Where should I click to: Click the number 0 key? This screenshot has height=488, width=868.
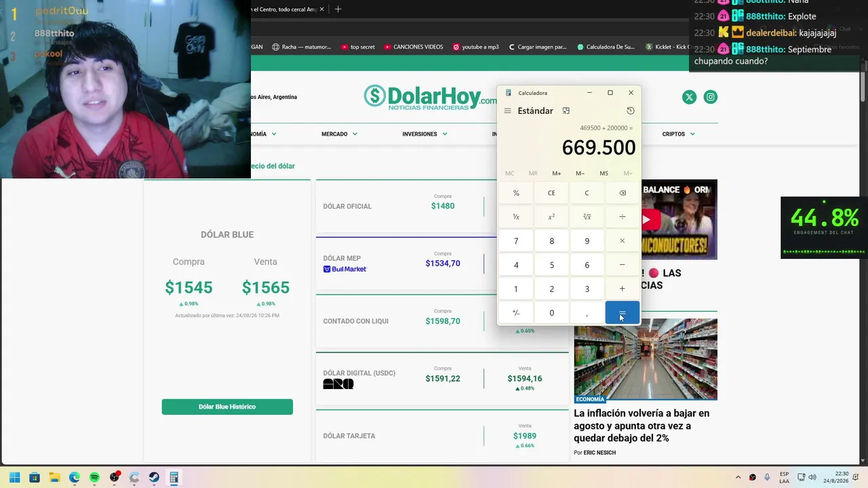(551, 312)
